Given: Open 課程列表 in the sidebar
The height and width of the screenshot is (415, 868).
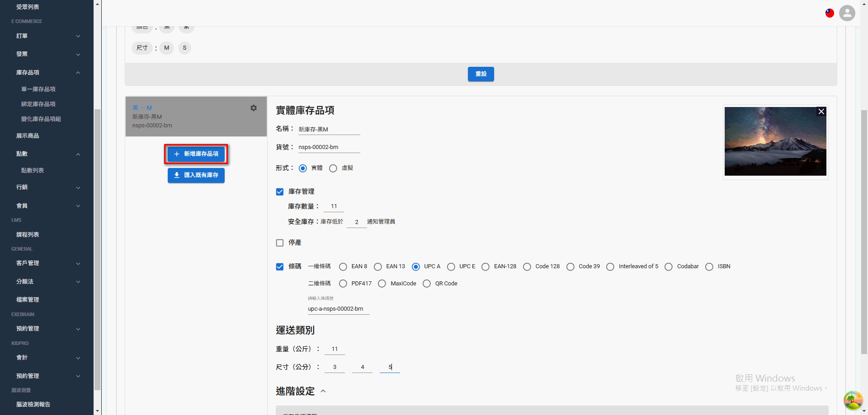Looking at the screenshot, I should (x=28, y=235).
